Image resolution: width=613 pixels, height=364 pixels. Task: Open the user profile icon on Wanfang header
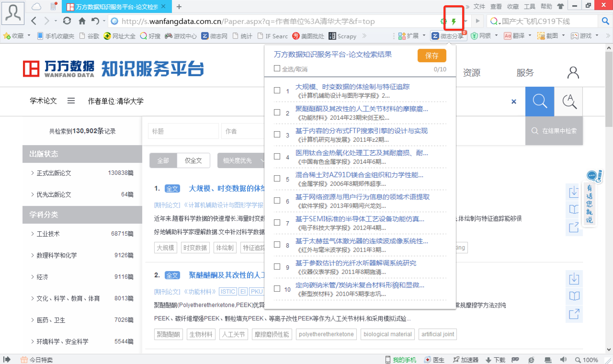573,73
